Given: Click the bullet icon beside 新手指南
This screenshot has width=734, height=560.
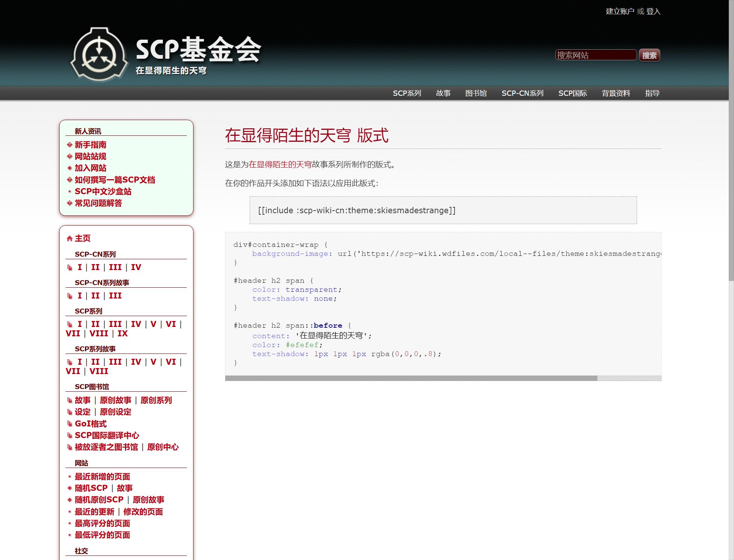Looking at the screenshot, I should [x=69, y=145].
